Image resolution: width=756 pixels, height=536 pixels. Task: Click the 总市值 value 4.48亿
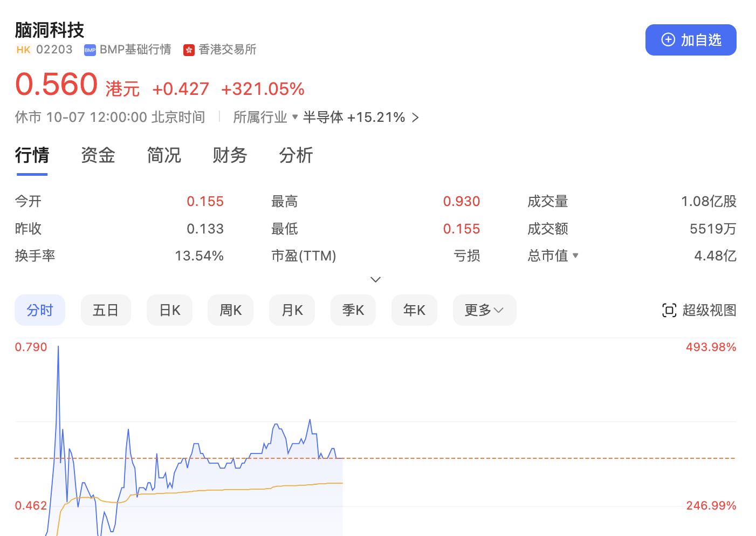tap(715, 256)
